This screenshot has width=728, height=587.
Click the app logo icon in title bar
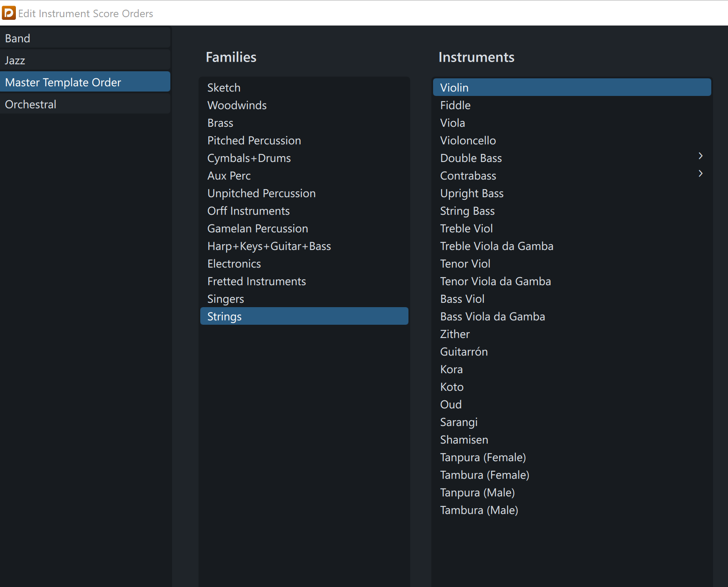(x=8, y=13)
